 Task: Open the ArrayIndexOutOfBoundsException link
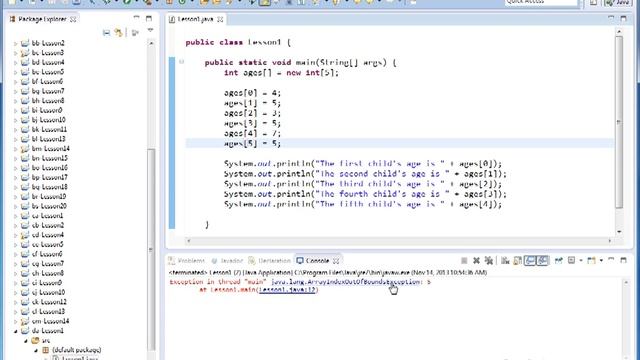(x=346, y=282)
